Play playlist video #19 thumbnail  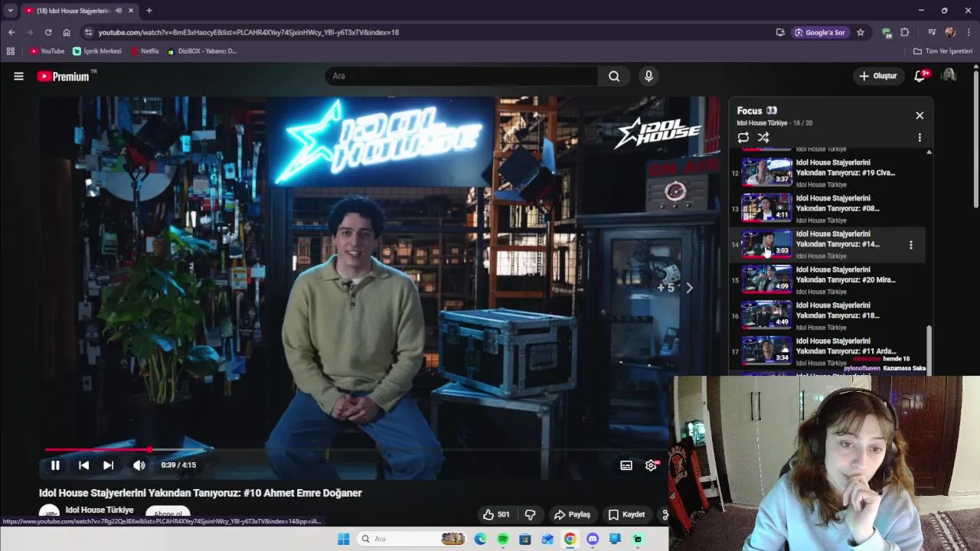pos(766,173)
